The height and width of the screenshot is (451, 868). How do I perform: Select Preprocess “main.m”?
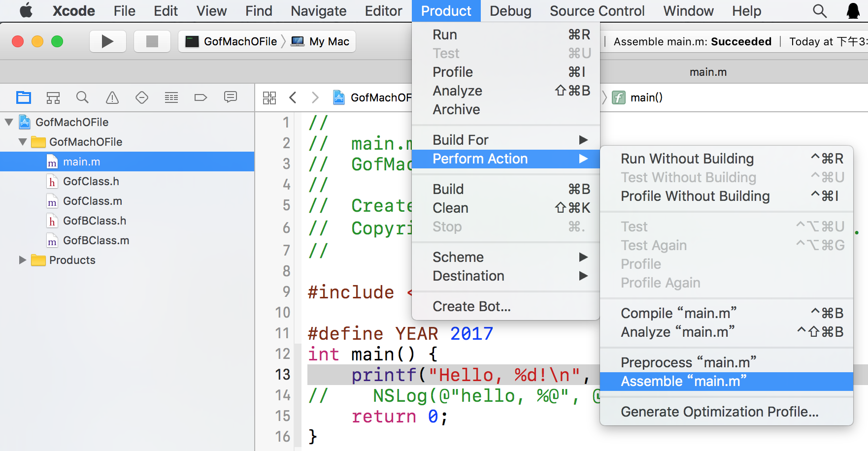727,362
